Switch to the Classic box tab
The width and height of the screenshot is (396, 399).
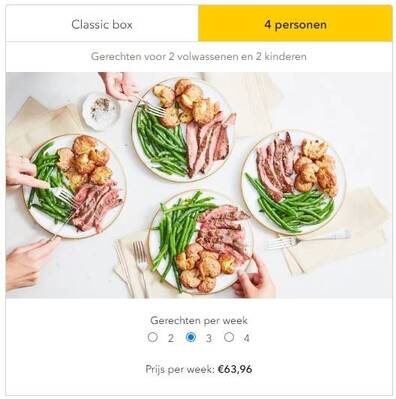(102, 25)
